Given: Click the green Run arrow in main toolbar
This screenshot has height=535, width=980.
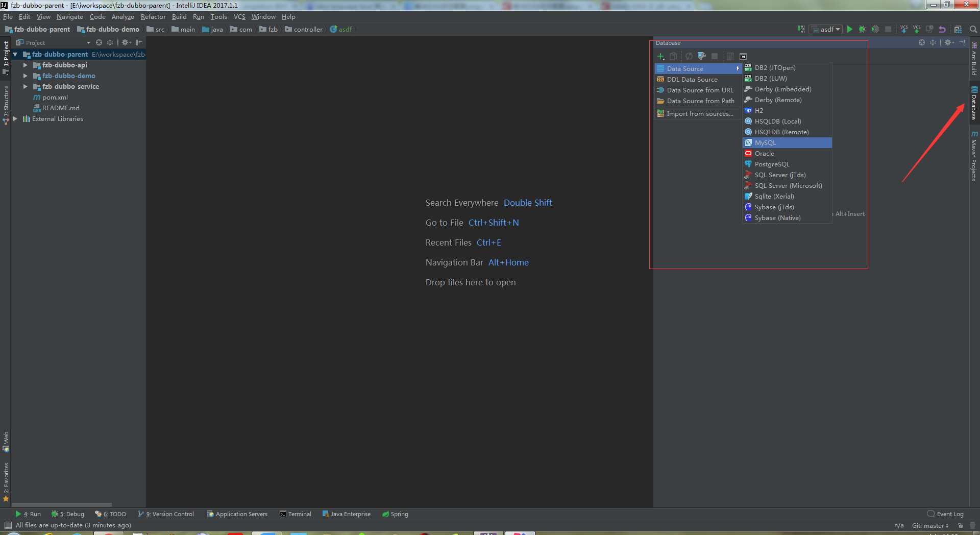Looking at the screenshot, I should (x=850, y=29).
